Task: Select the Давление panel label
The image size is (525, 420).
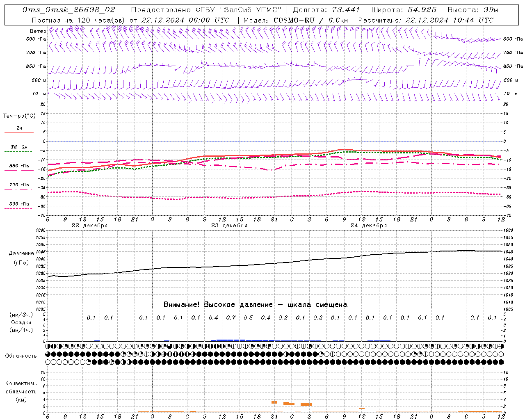Action: tap(21, 253)
